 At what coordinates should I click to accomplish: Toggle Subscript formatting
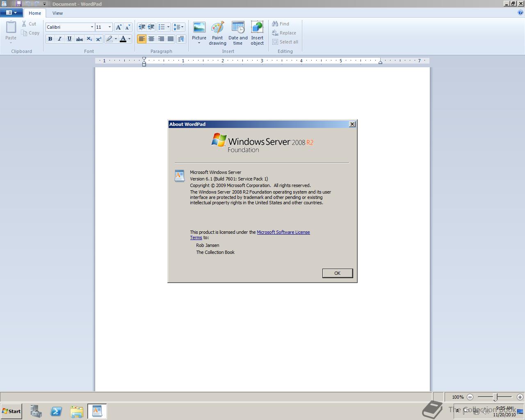click(89, 39)
